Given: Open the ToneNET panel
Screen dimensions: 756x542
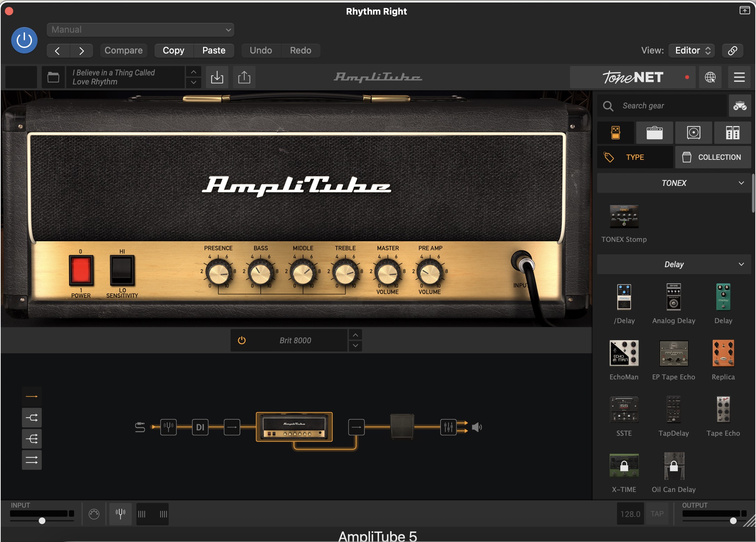Looking at the screenshot, I should coord(633,77).
